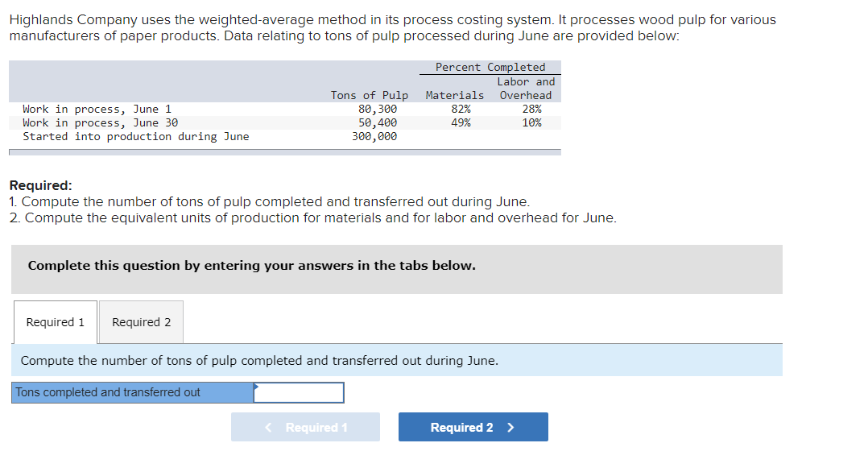Switch to the Required 2 tab
The height and width of the screenshot is (472, 868).
(x=140, y=321)
